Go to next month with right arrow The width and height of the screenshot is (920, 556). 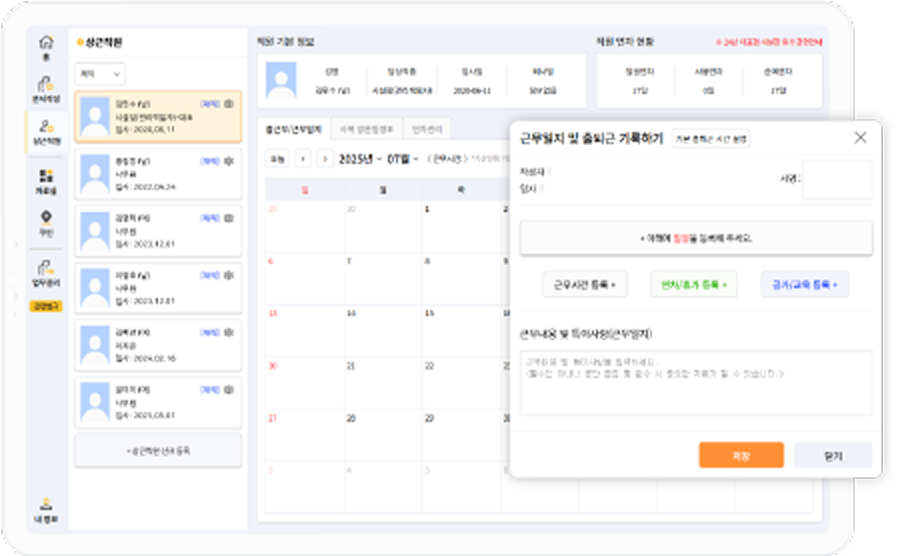tap(325, 159)
